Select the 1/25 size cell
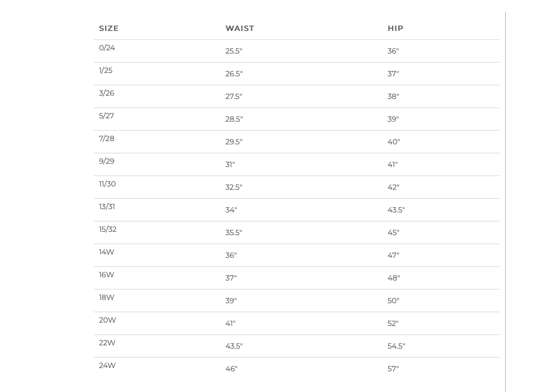The height and width of the screenshot is (392, 552). [106, 71]
